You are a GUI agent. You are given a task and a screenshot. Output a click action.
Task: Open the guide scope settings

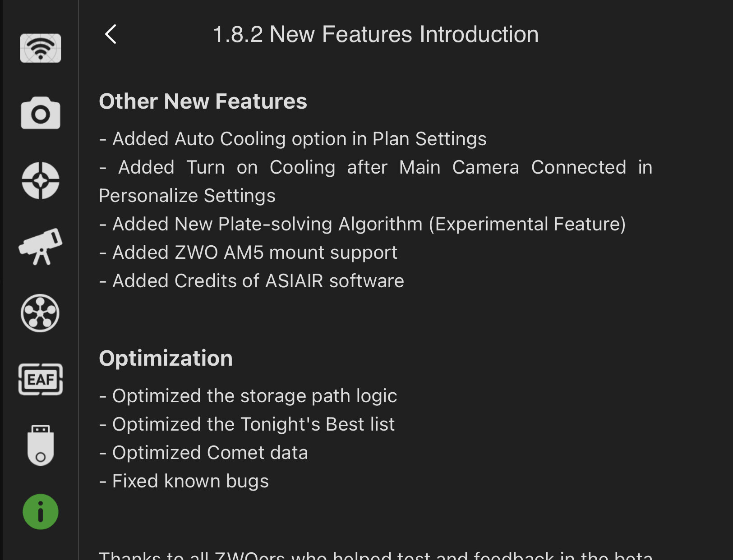tap(41, 180)
